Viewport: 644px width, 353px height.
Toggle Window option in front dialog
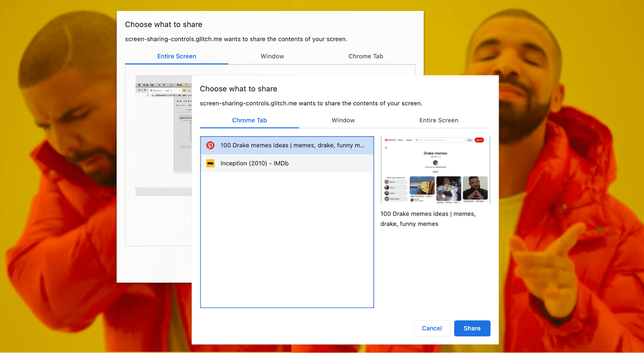[344, 121]
